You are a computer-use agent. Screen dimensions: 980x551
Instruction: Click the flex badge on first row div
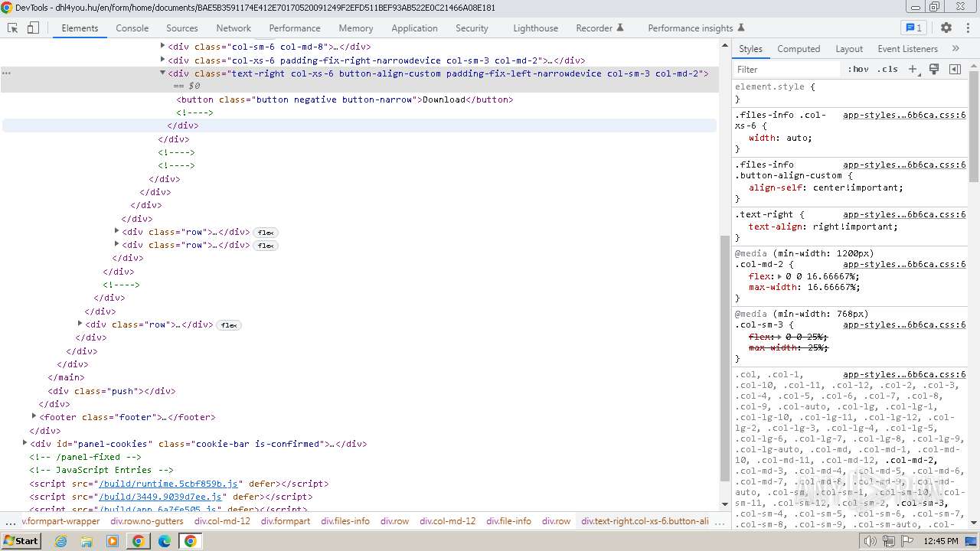(x=266, y=233)
